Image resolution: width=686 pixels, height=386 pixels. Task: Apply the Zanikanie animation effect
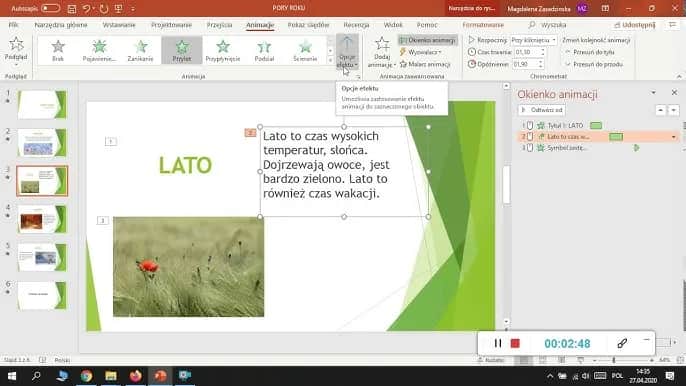pyautogui.click(x=140, y=50)
